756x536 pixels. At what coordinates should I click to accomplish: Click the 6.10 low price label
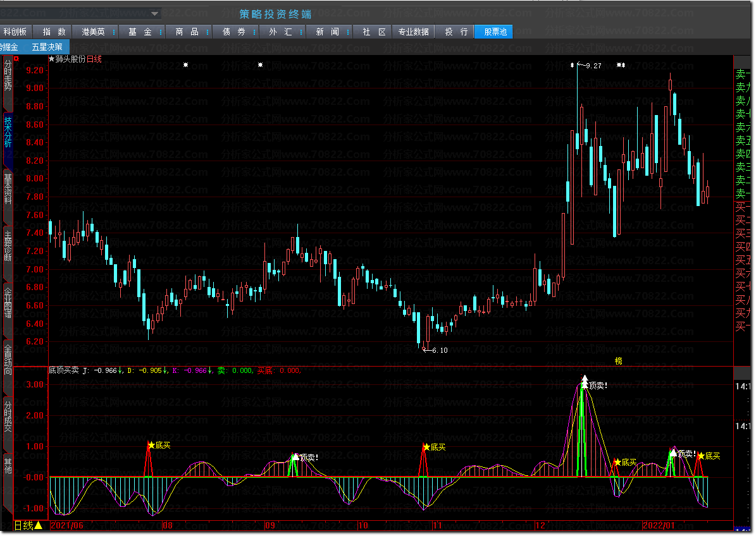pos(440,350)
